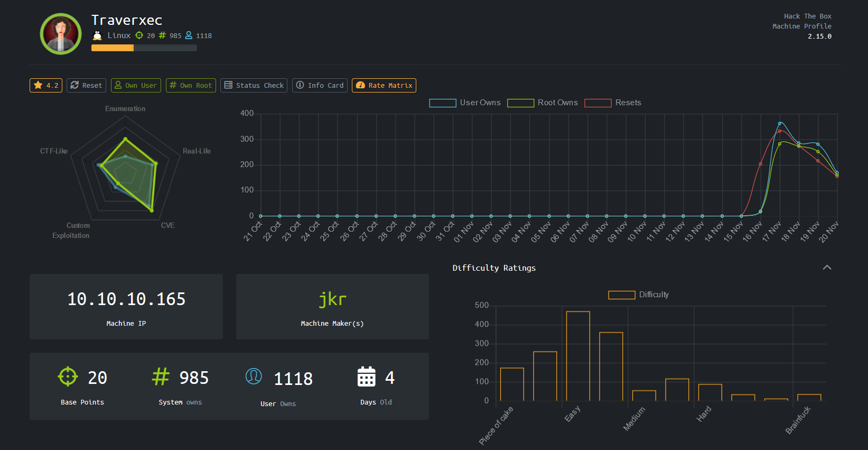The width and height of the screenshot is (868, 450).
Task: Open the Info Card button
Action: pyautogui.click(x=320, y=85)
